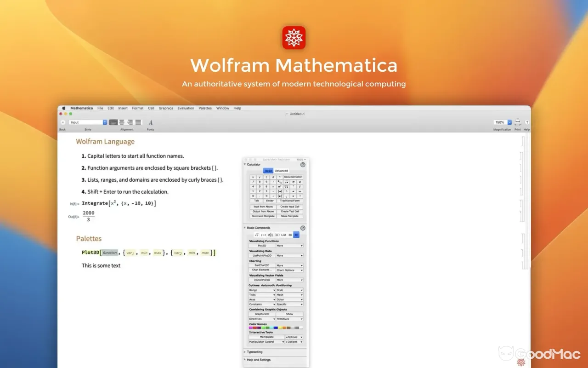Open the Evaluation menu
Viewport: 588px width, 368px height.
(186, 108)
